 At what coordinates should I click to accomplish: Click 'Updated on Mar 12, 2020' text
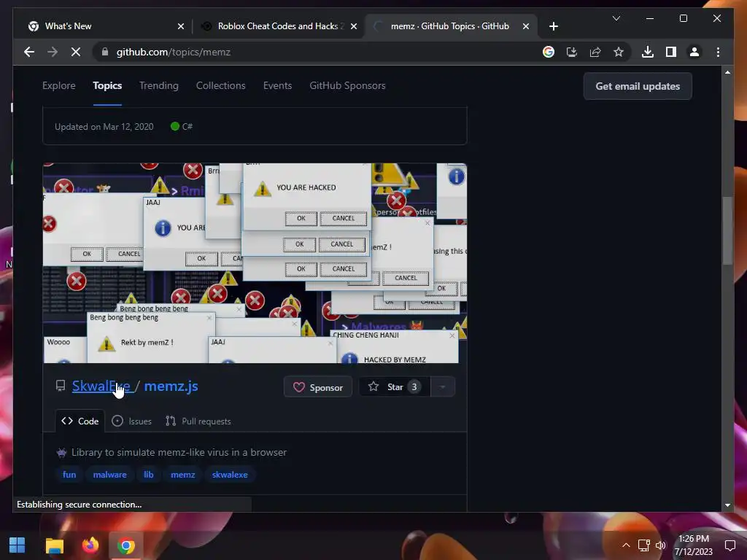(x=104, y=127)
